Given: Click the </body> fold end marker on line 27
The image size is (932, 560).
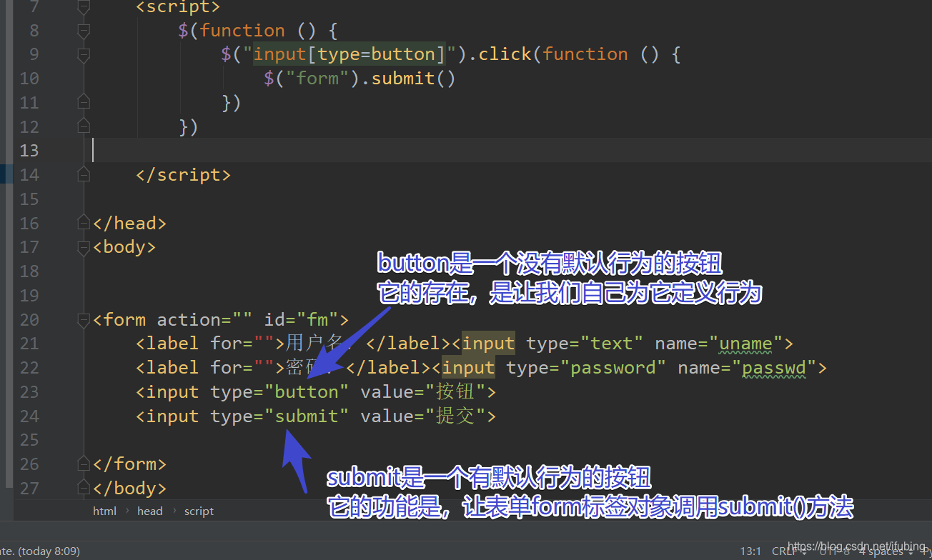Looking at the screenshot, I should (84, 489).
